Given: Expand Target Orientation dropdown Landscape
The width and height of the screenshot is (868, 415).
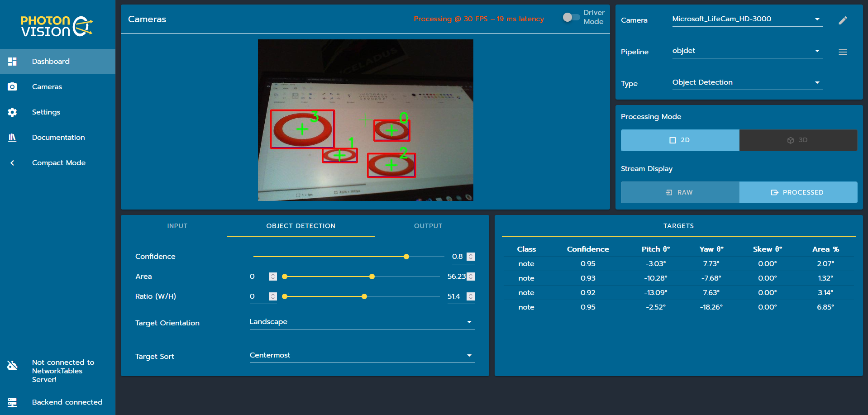Looking at the screenshot, I should [362, 322].
